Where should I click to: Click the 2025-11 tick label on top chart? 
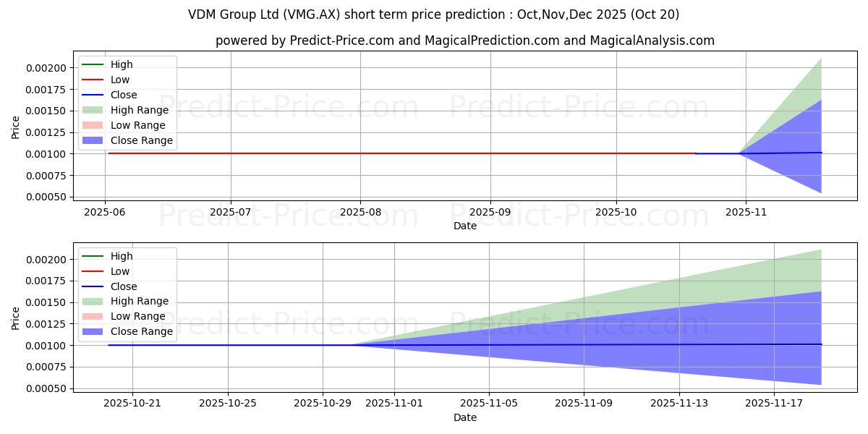pyautogui.click(x=745, y=212)
